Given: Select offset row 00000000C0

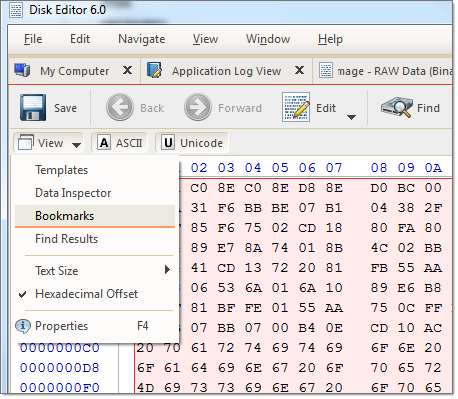Looking at the screenshot, I should click(60, 348).
